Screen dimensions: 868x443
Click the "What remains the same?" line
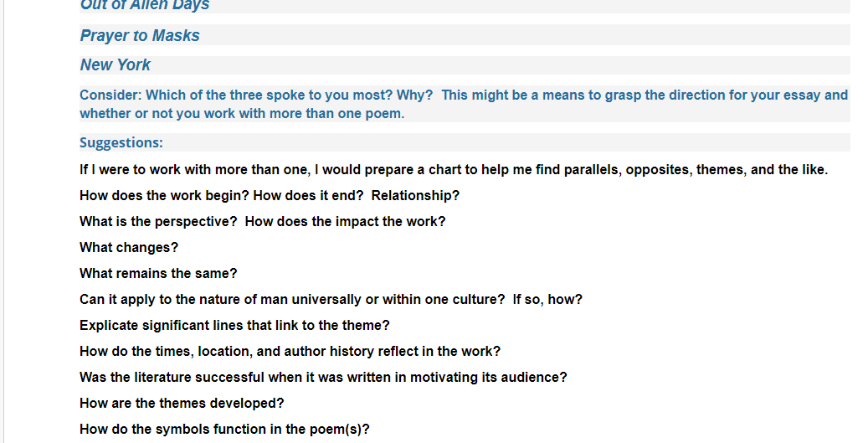tap(158, 274)
